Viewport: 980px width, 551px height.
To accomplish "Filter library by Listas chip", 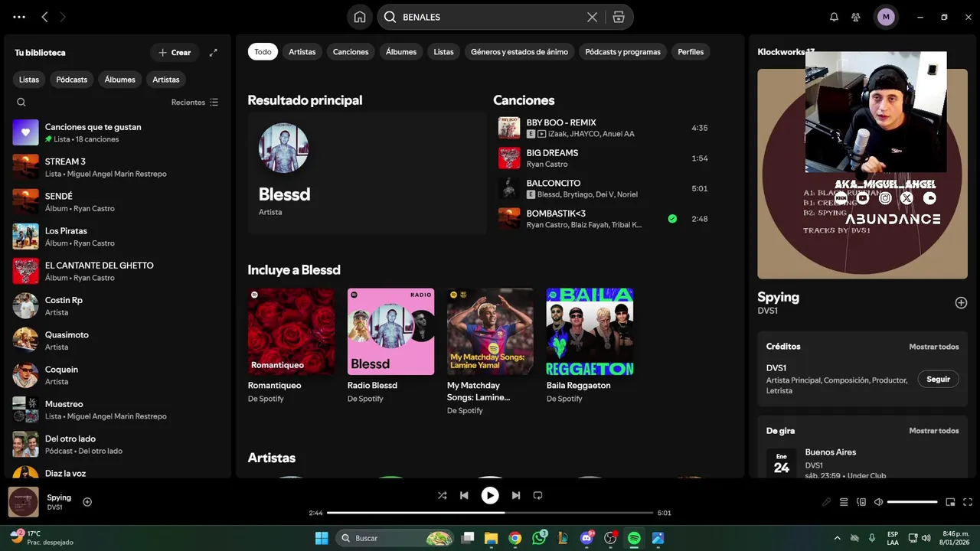I will [x=29, y=80].
